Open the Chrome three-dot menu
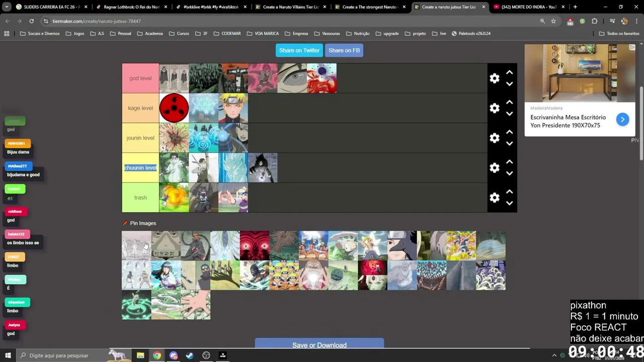Viewport: 644px width, 362px height. (x=636, y=21)
